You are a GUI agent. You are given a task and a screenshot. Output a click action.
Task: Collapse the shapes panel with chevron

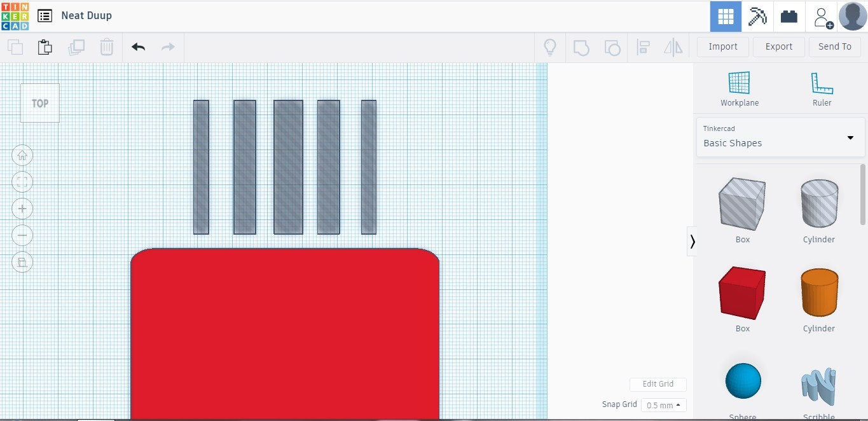692,242
